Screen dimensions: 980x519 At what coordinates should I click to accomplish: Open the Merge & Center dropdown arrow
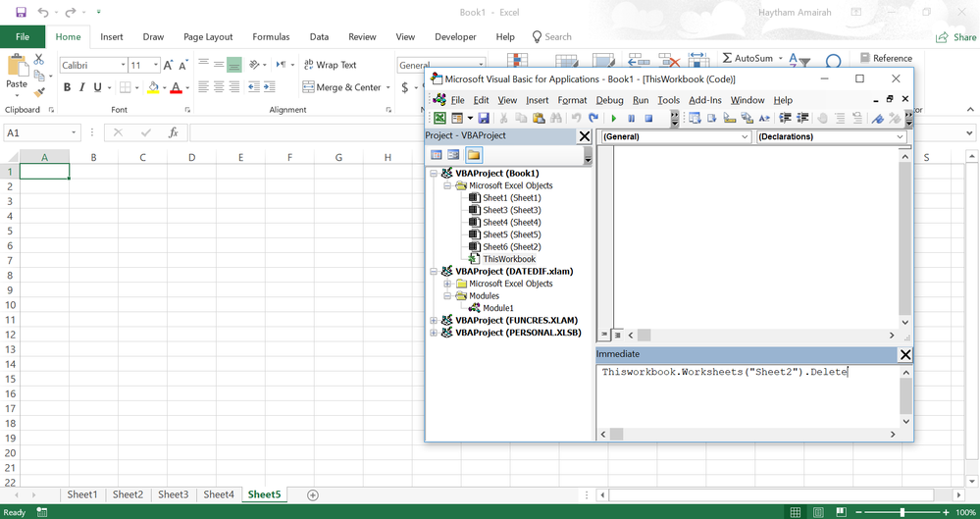[387, 87]
